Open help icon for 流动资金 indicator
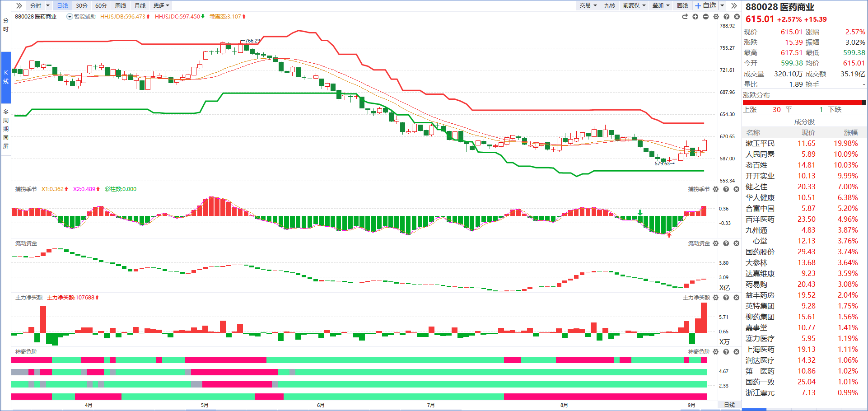The width and height of the screenshot is (868, 411). 726,243
